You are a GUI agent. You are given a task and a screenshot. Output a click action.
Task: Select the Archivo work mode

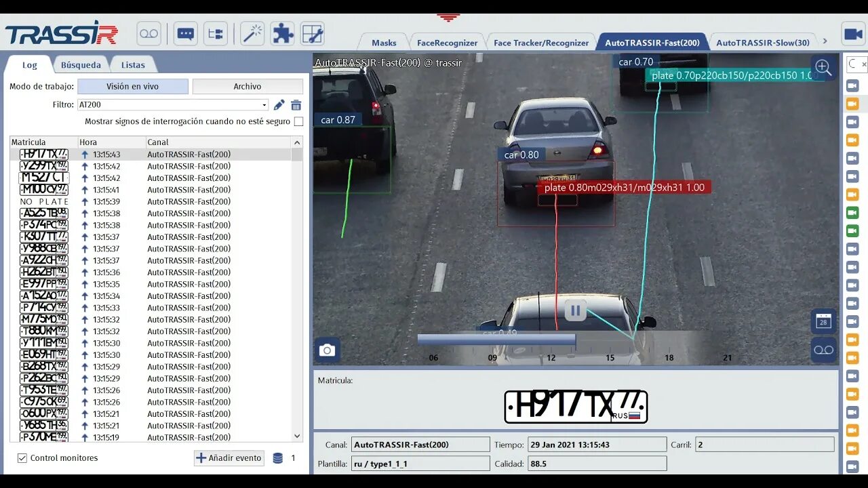tap(248, 86)
